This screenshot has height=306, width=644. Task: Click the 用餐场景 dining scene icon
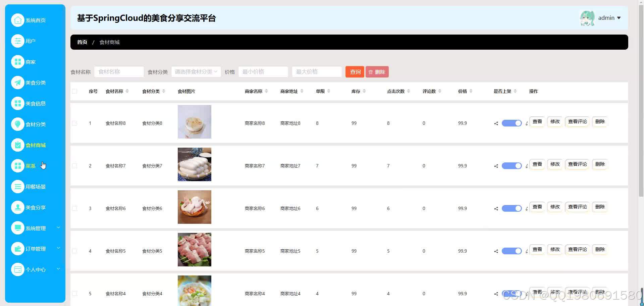18,187
